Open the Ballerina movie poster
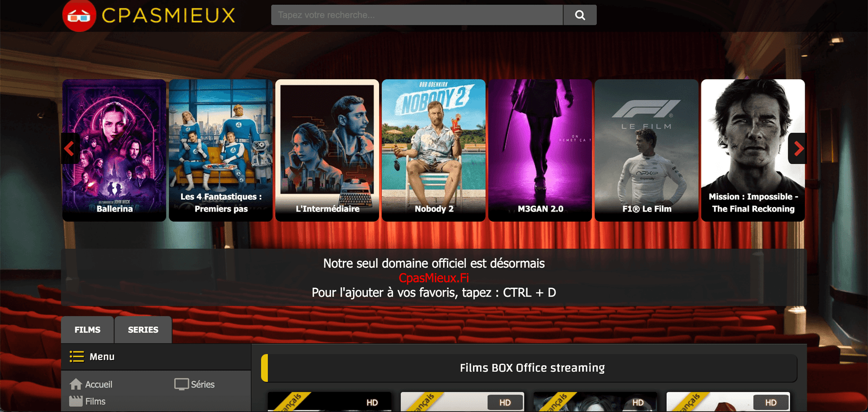868x412 pixels. (x=114, y=150)
